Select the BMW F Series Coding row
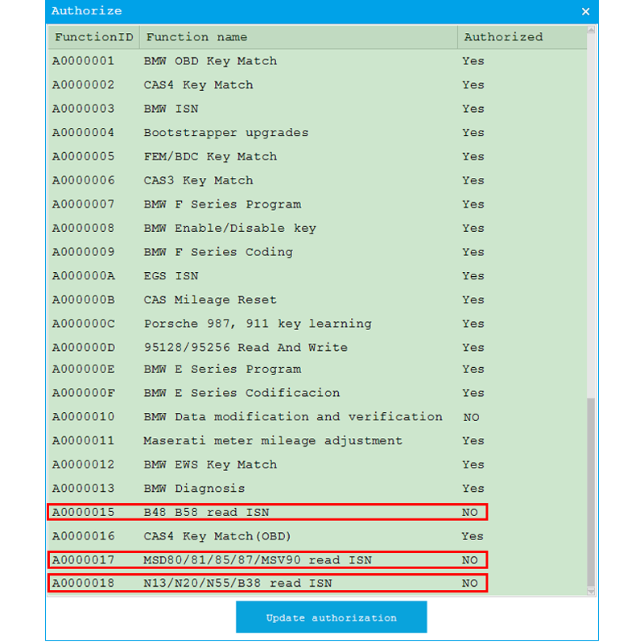 click(x=317, y=252)
